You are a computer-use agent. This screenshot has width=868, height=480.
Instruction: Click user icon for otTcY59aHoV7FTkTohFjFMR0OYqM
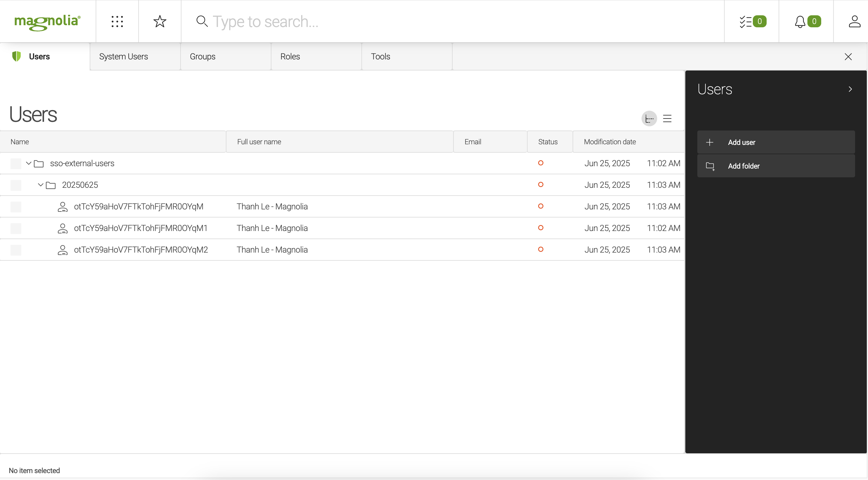point(62,207)
